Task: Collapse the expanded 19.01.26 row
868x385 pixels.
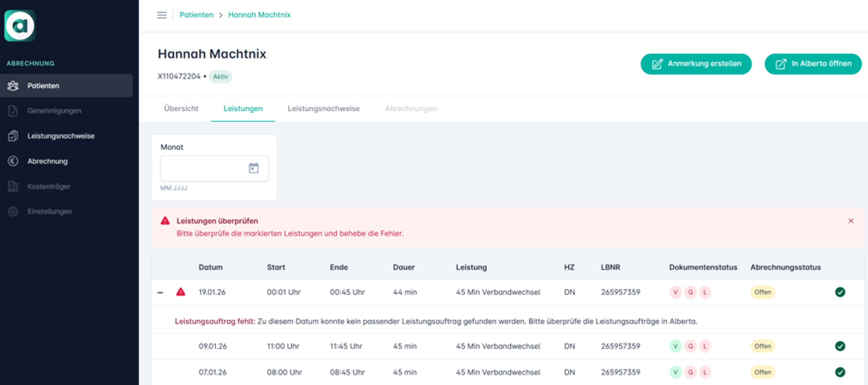Action: 161,292
